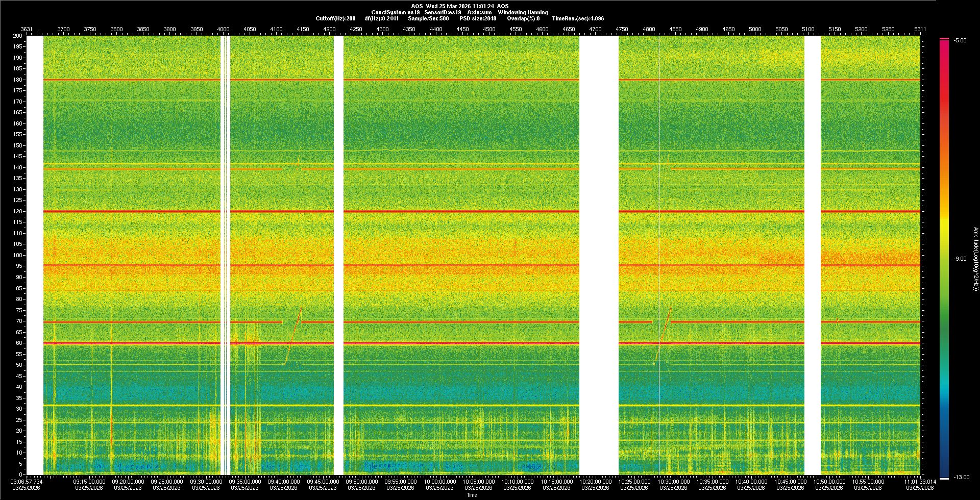
Task: Click the Time axis title at the bottom
Action: click(472, 495)
